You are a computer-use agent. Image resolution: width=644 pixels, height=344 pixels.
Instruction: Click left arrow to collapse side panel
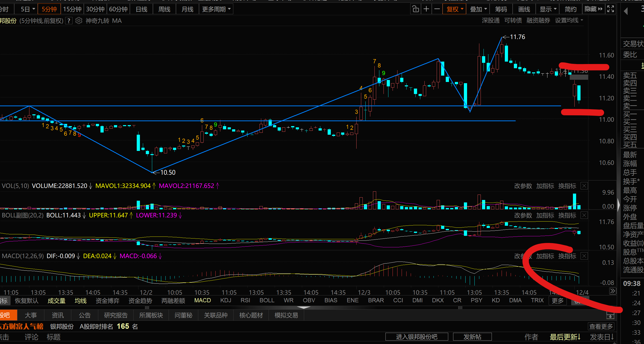point(626,11)
